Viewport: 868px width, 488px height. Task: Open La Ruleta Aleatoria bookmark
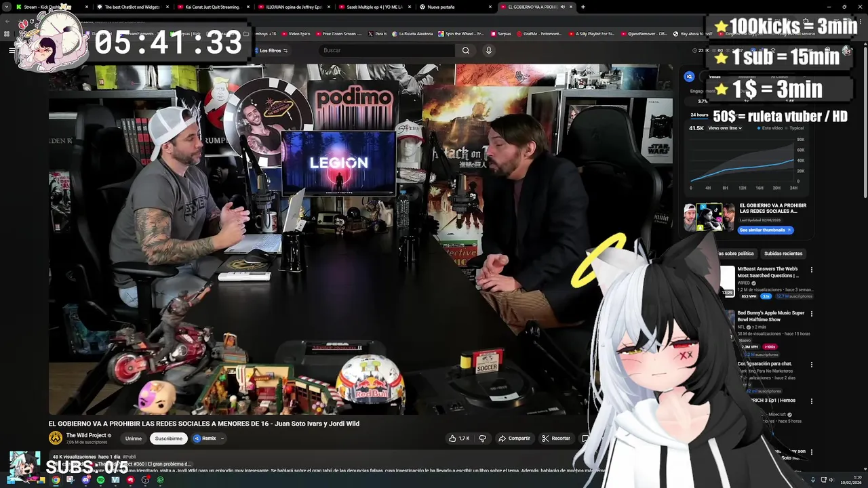pyautogui.click(x=412, y=33)
